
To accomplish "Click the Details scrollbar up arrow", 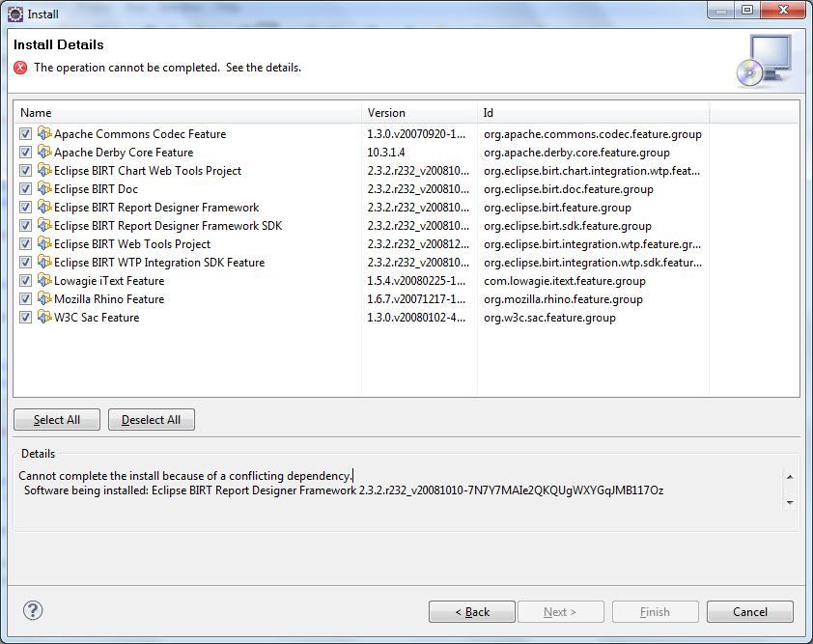I will 790,477.
